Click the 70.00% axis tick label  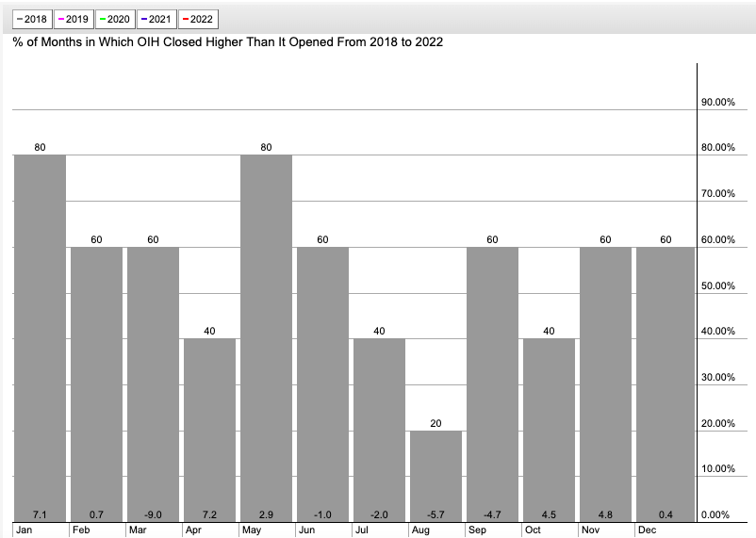[718, 194]
